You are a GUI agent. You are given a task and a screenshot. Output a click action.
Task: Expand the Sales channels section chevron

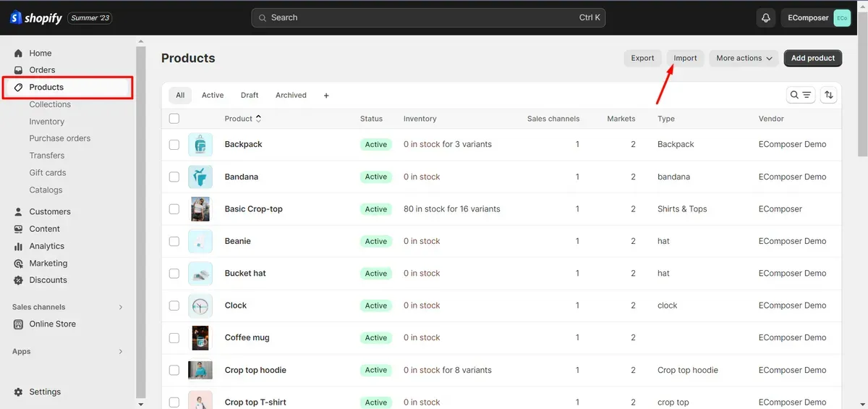pyautogui.click(x=121, y=308)
